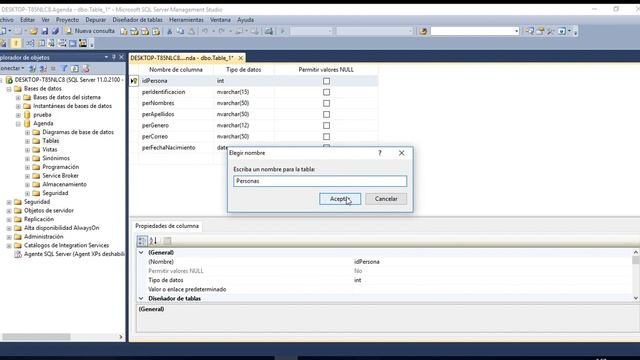Close the dbo.Table_1 tab

[241, 58]
